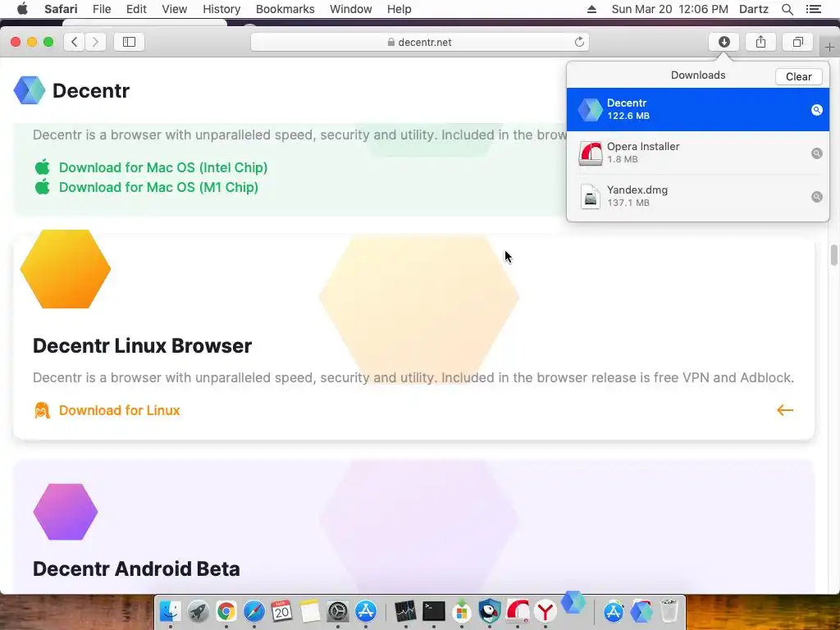The width and height of the screenshot is (840, 630).
Task: Click the Dartz user name in the menu bar
Action: click(x=753, y=9)
